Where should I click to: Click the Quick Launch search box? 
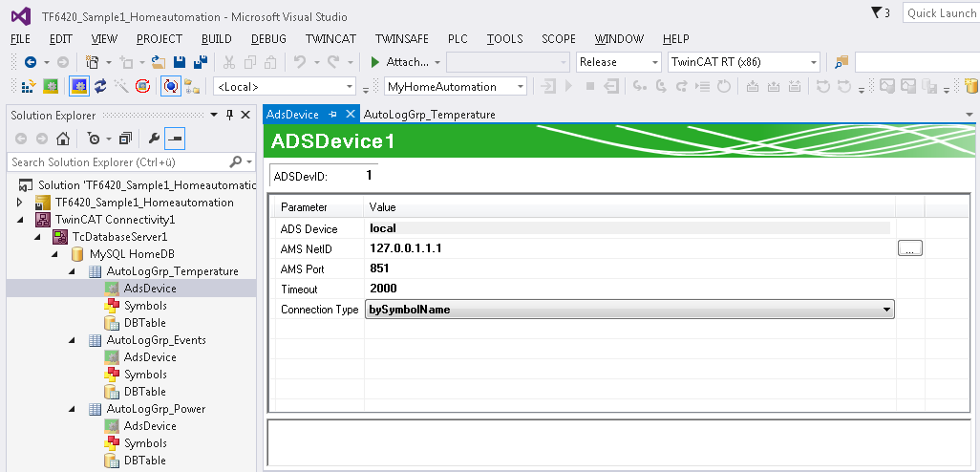click(941, 13)
